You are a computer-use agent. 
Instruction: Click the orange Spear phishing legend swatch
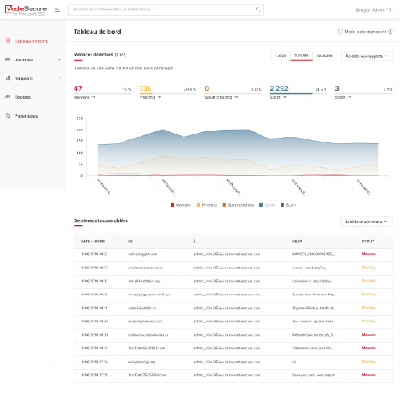(x=224, y=205)
